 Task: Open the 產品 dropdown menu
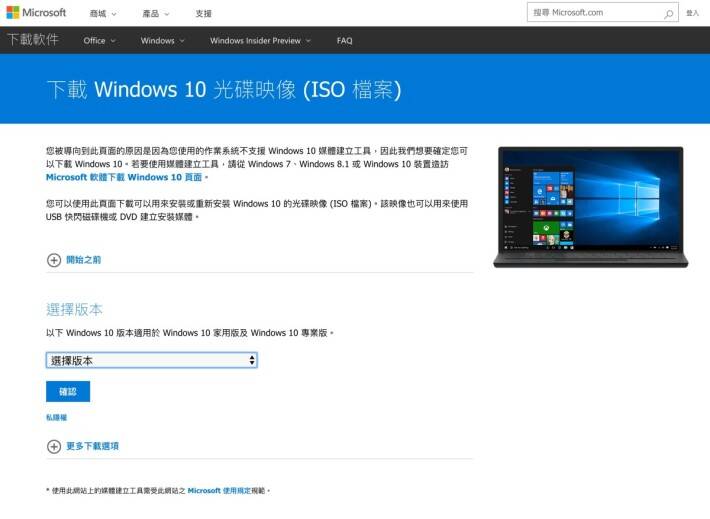pyautogui.click(x=156, y=14)
